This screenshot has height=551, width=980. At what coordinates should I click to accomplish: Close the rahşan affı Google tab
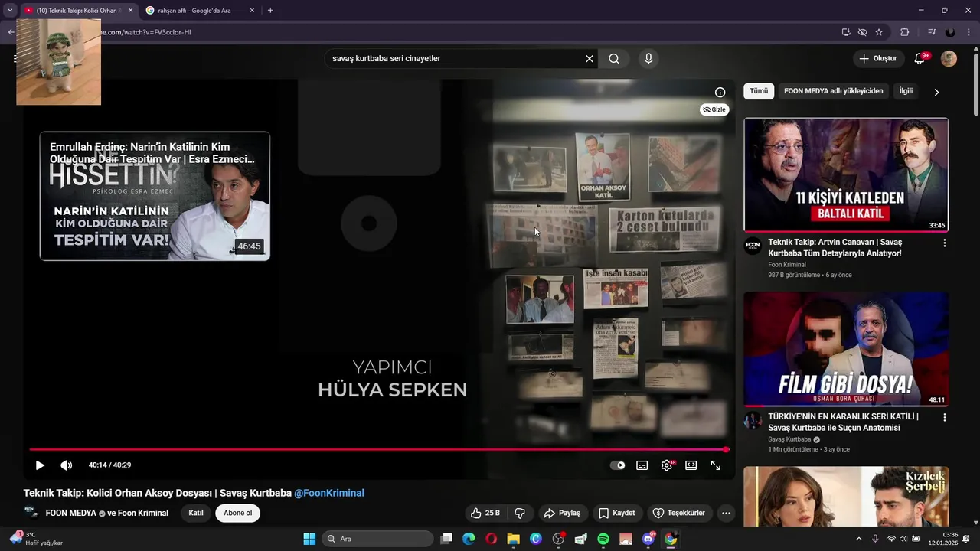coord(251,11)
